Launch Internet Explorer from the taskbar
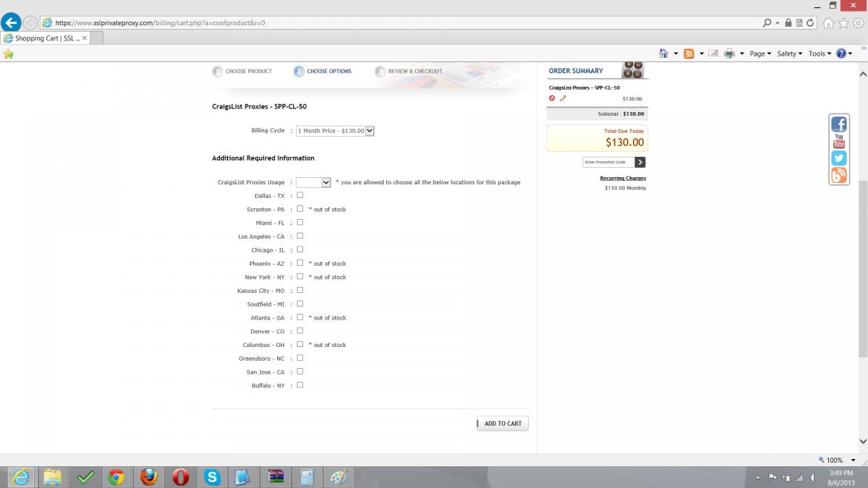Image resolution: width=868 pixels, height=488 pixels. tap(22, 477)
